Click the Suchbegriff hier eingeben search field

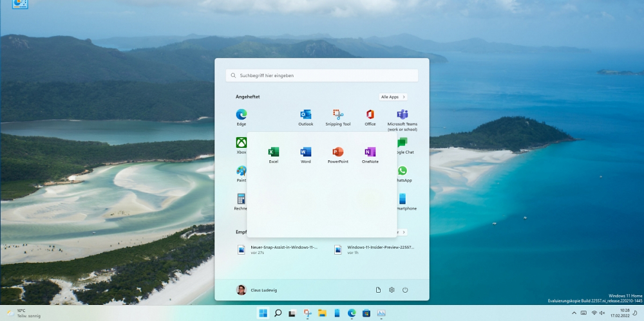(x=321, y=75)
